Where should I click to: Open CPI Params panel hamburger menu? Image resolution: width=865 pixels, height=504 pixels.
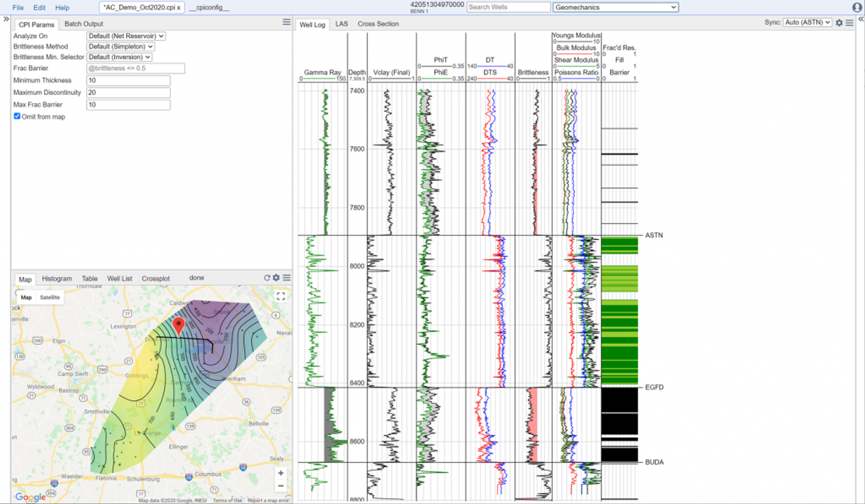pos(286,22)
